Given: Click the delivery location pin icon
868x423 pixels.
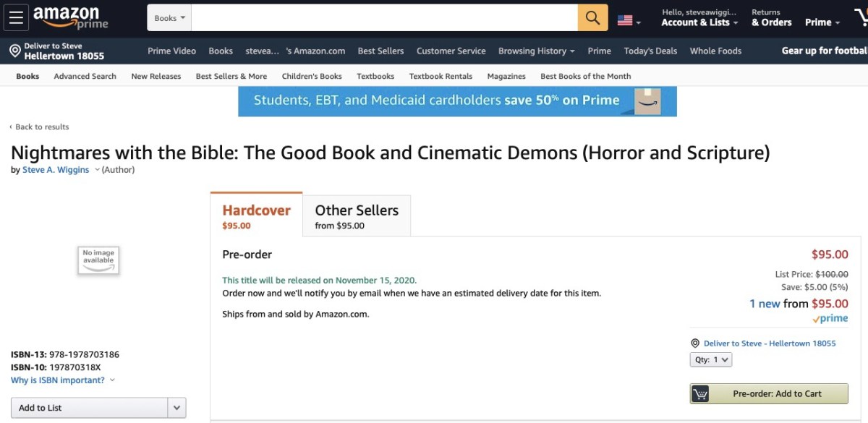Looking at the screenshot, I should tap(14, 51).
